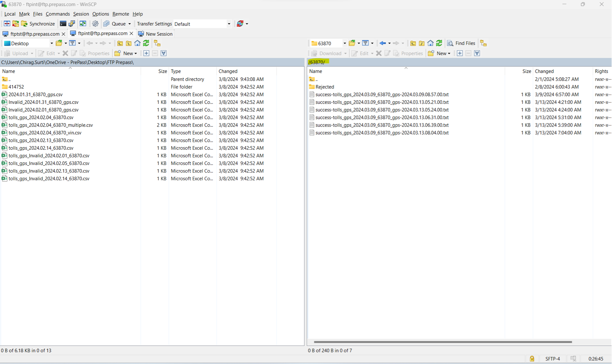The width and height of the screenshot is (612, 364).
Task: Refresh the remote 63870 directory listing
Action: coord(440,43)
